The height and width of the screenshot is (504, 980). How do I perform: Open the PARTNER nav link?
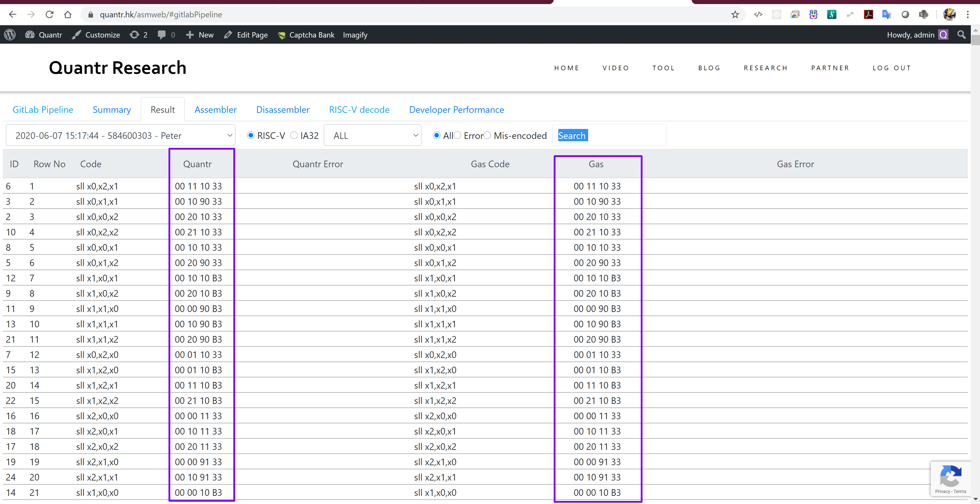point(830,68)
